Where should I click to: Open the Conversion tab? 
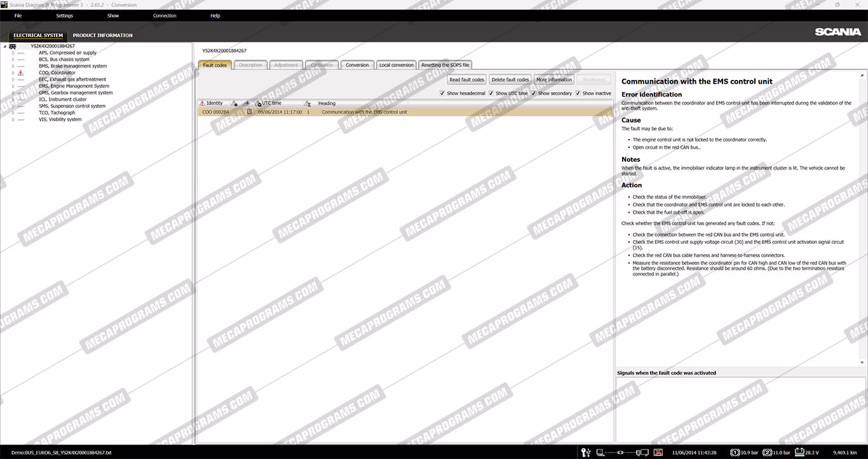pos(357,65)
